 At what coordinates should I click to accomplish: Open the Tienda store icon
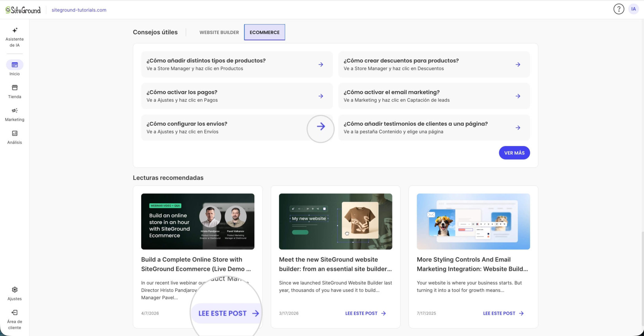pyautogui.click(x=15, y=87)
